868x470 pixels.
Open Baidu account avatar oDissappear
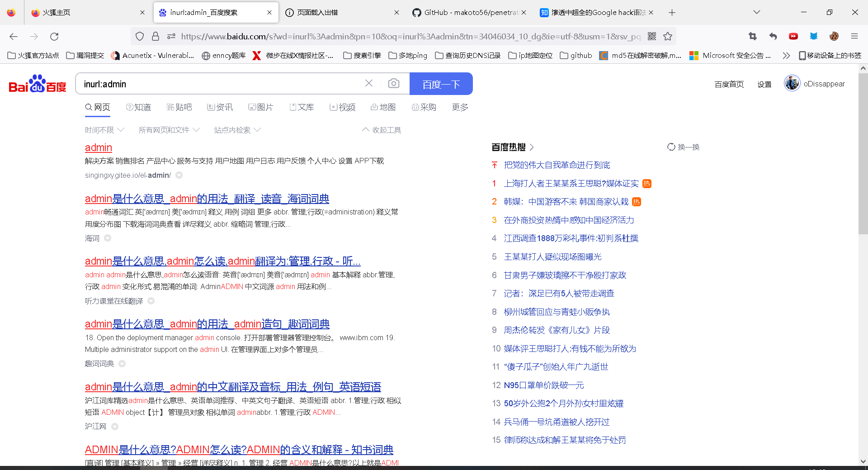tap(792, 83)
